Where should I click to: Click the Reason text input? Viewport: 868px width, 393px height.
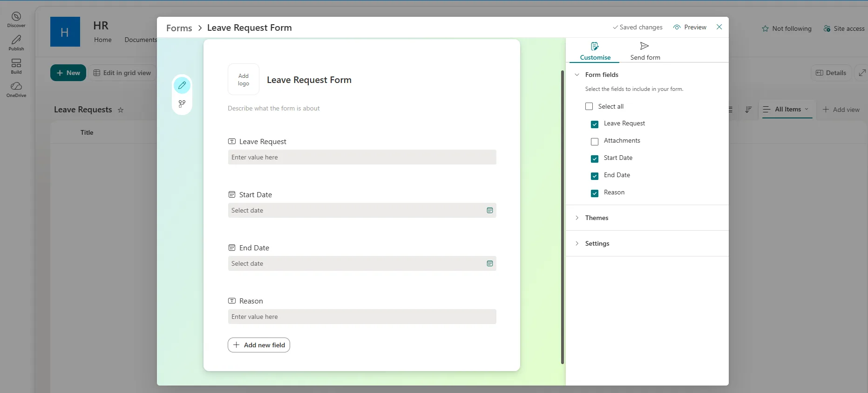pos(362,317)
